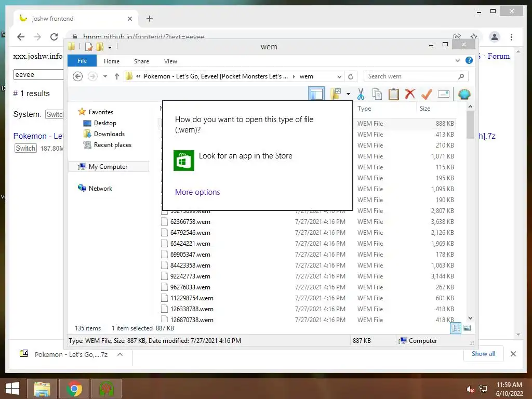Close the Chrome downloads bar
This screenshot has height=399, width=532.
point(513,354)
